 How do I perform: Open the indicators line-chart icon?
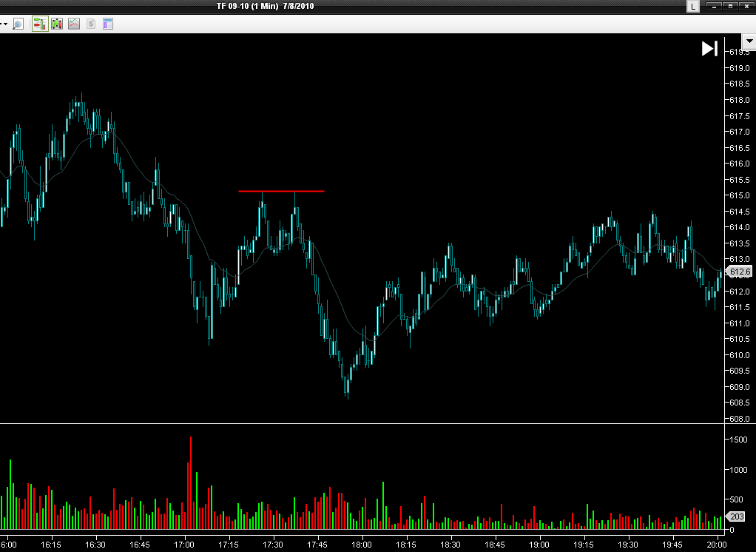tap(74, 24)
